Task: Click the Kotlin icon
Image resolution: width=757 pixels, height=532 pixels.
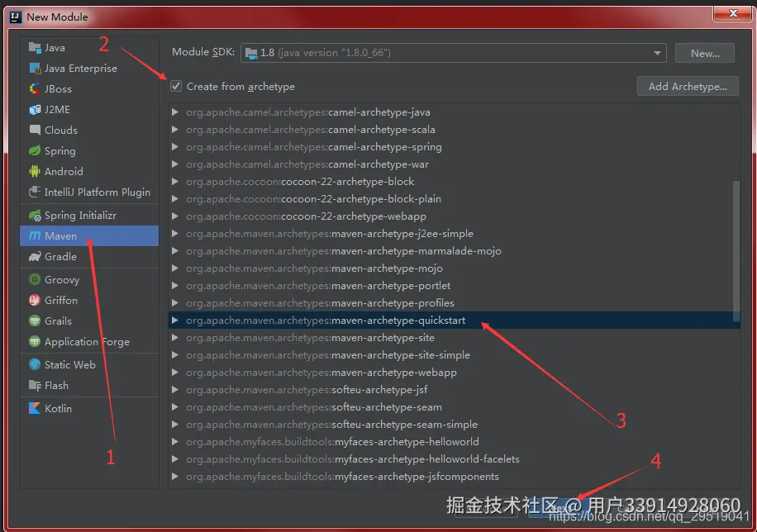Action: pyautogui.click(x=35, y=408)
